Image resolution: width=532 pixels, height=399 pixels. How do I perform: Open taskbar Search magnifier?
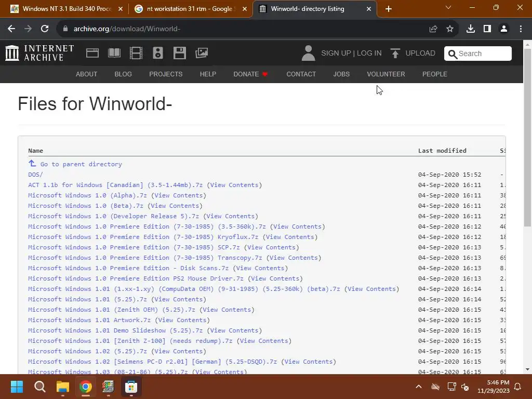tap(39, 387)
